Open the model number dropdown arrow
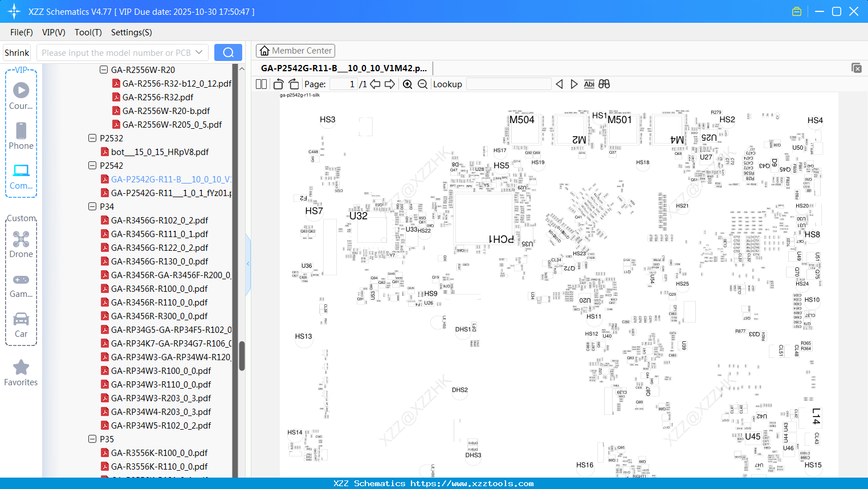 tap(199, 52)
